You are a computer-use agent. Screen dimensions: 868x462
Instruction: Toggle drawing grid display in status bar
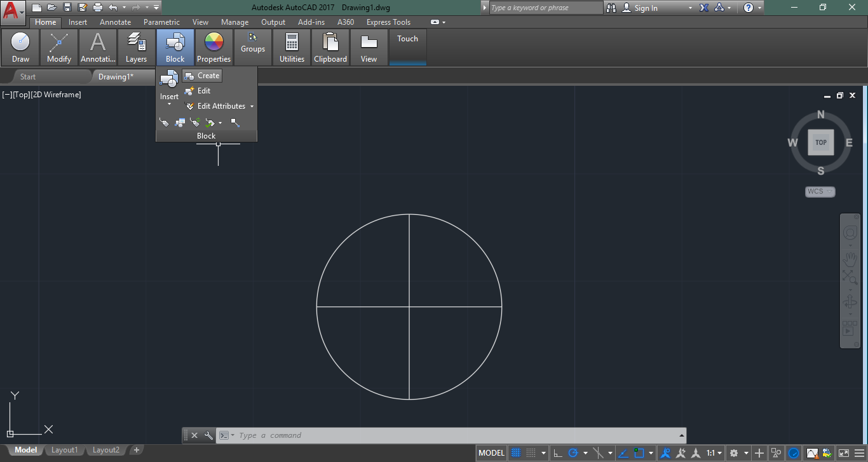coord(516,453)
